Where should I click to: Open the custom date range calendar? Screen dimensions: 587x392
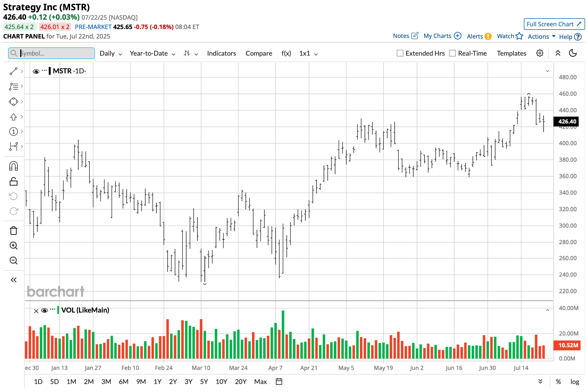coord(279,381)
